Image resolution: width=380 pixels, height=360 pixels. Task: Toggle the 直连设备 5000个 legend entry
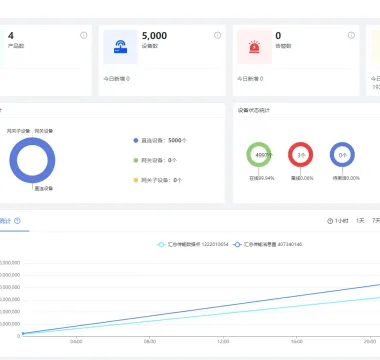tap(160, 140)
